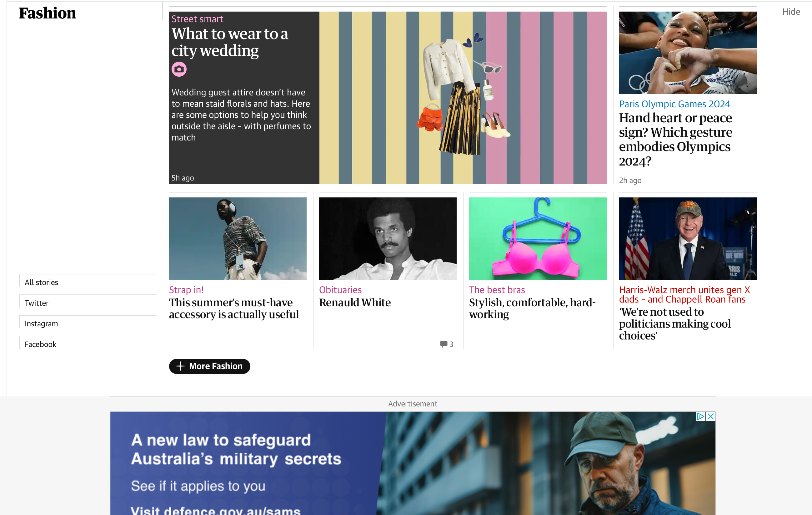Close the advertisement with X icon

710,416
